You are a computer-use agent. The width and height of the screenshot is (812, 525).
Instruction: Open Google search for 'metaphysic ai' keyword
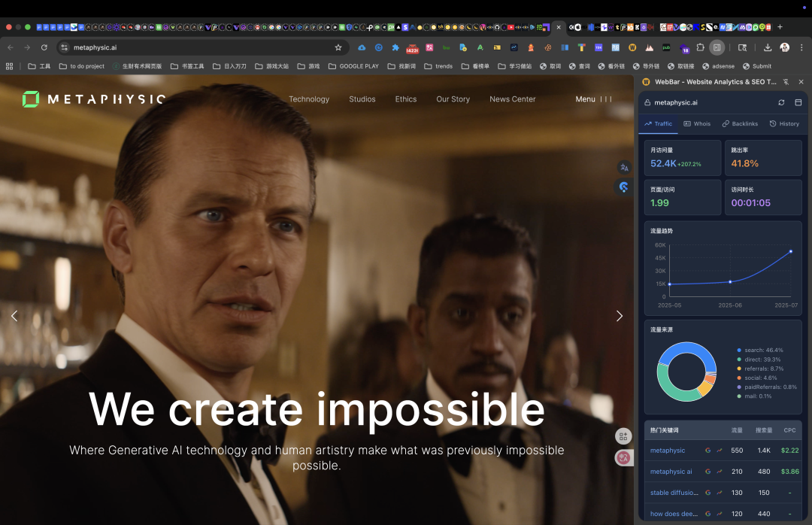708,472
